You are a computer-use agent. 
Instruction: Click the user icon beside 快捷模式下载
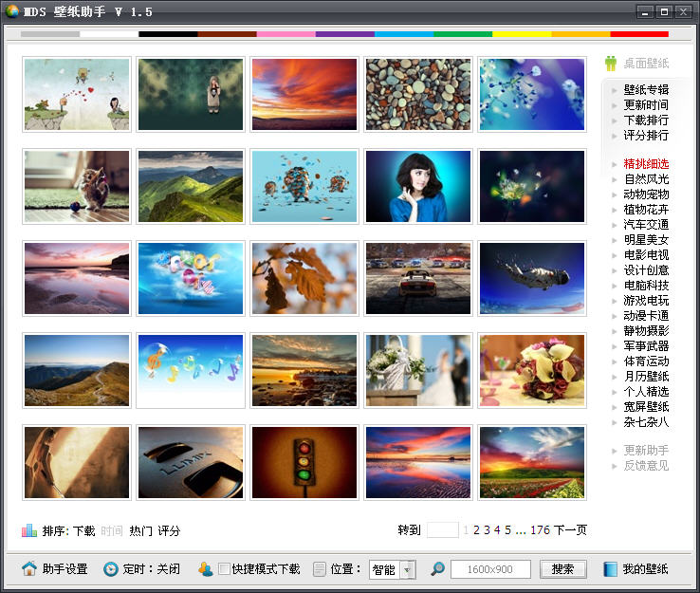click(206, 569)
